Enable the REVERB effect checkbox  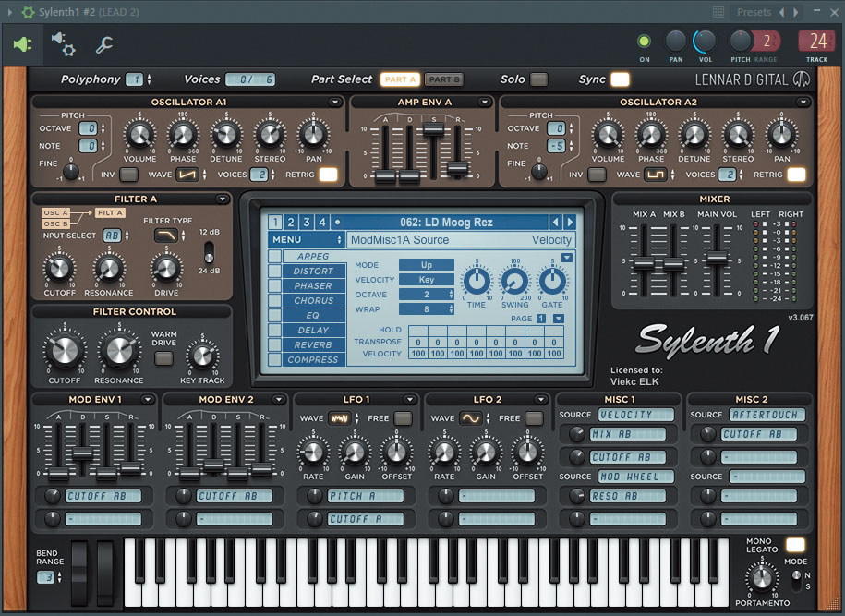[274, 344]
